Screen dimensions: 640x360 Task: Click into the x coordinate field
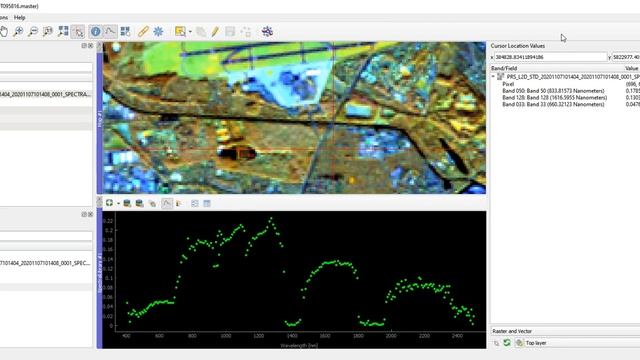tap(551, 57)
